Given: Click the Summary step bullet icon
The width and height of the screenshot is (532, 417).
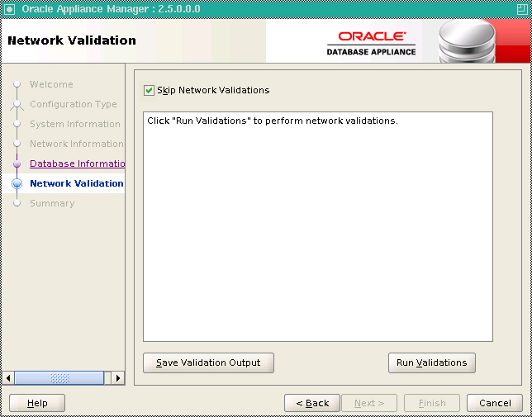Looking at the screenshot, I should (x=17, y=203).
